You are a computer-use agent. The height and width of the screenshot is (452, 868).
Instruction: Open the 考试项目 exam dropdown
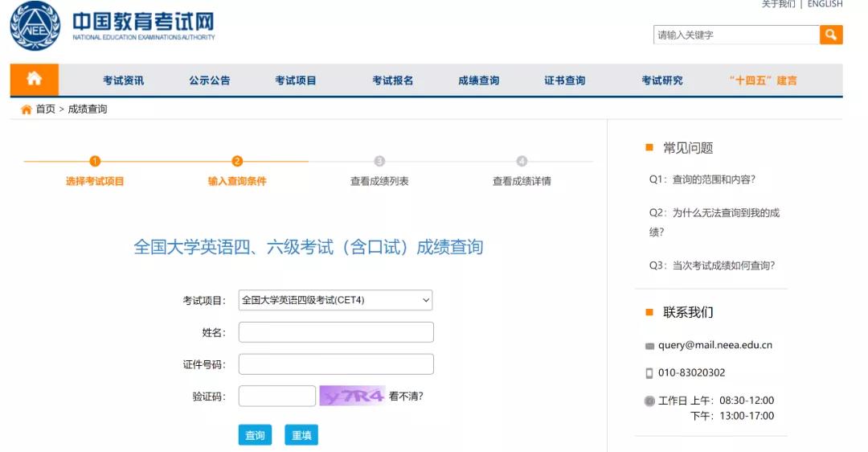[335, 300]
